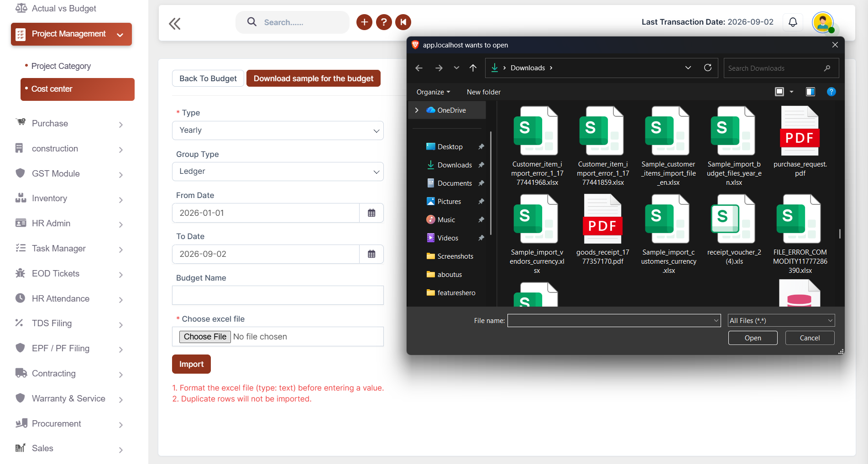Open the notifications bell
The image size is (868, 464).
793,22
